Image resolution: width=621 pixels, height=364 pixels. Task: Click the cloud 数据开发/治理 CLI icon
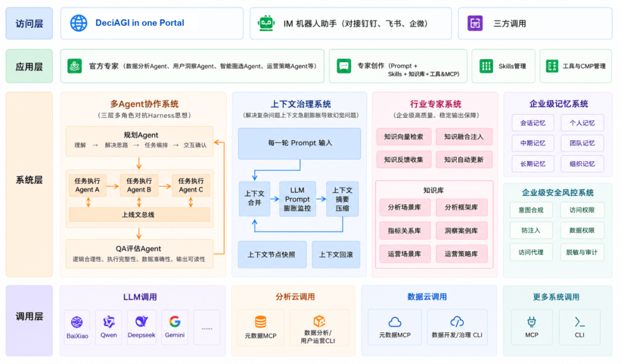click(x=457, y=321)
